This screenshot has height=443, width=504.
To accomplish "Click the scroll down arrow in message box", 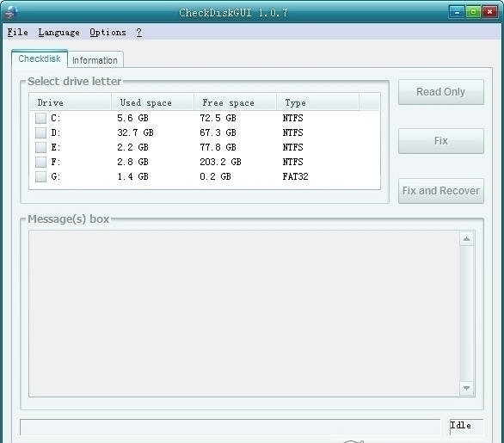I will [x=466, y=388].
